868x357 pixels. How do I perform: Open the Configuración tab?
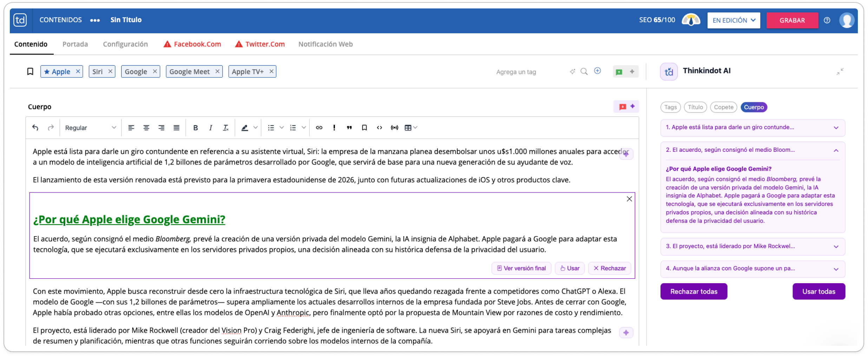click(x=125, y=44)
